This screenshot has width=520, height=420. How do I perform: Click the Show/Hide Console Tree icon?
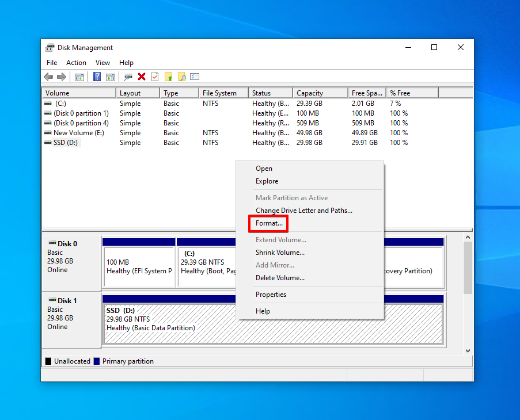tap(79, 77)
